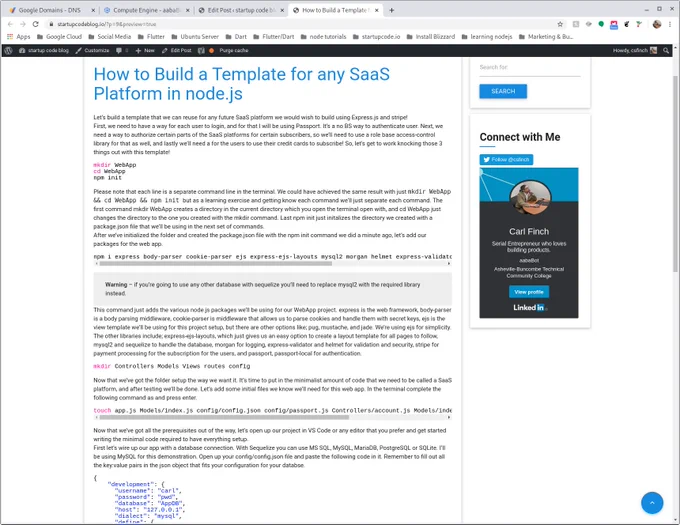The width and height of the screenshot is (680, 525).
Task: Open Dart bookmarks folder
Action: coord(236,37)
